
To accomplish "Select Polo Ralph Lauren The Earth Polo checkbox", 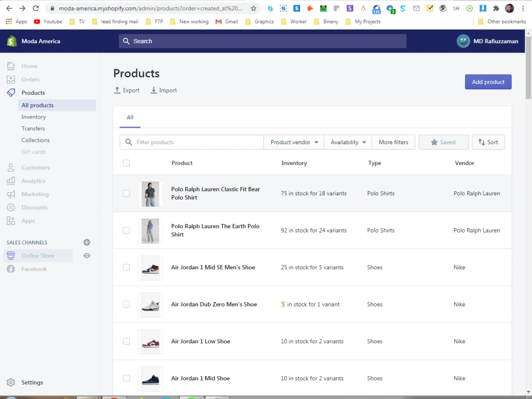I will point(126,230).
